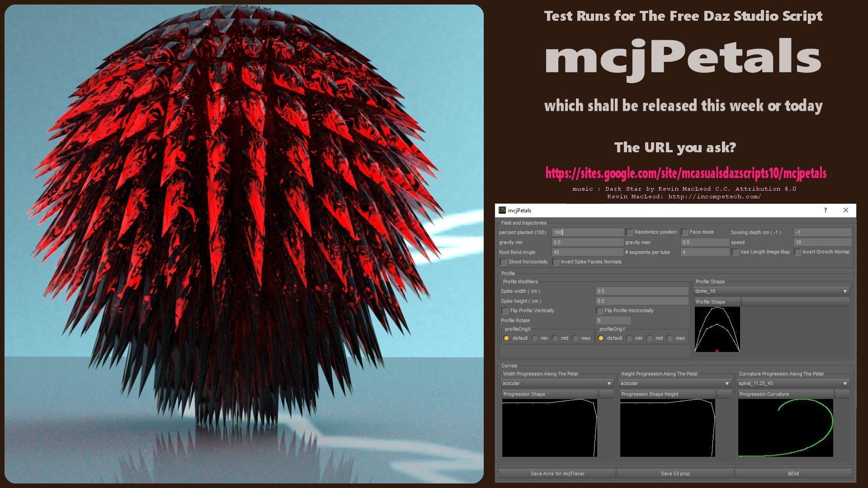Viewport: 868px width, 488px height.
Task: Select profileOrigX mid radio button
Action: [555, 338]
